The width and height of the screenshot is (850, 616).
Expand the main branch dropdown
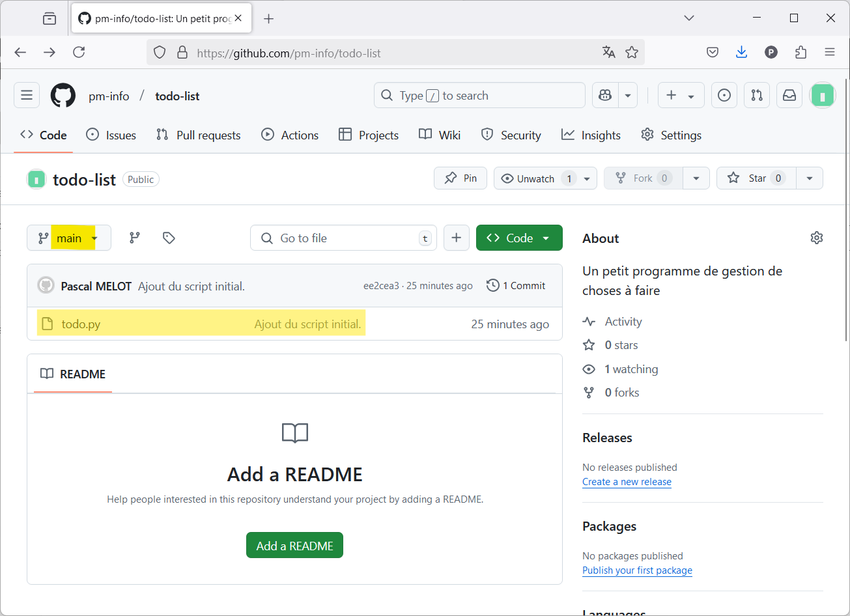coord(69,238)
